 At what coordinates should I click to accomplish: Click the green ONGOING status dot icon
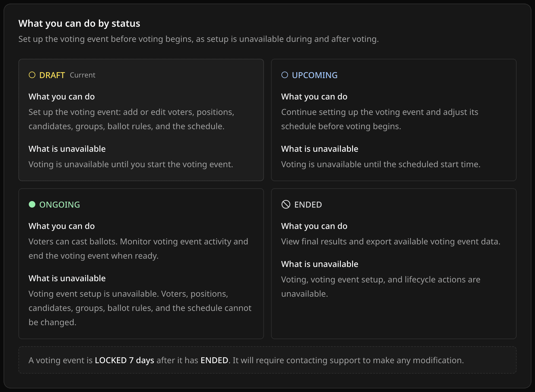pos(32,204)
